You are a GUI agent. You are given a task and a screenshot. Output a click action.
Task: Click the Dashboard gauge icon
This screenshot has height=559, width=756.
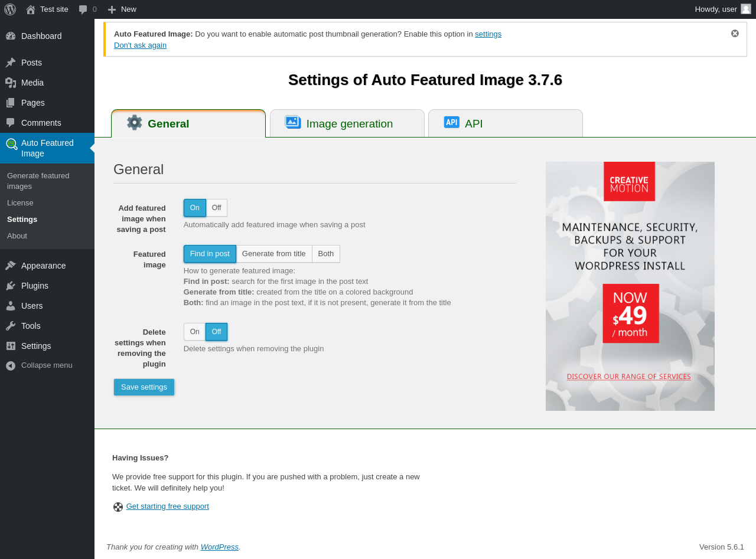tap(11, 36)
